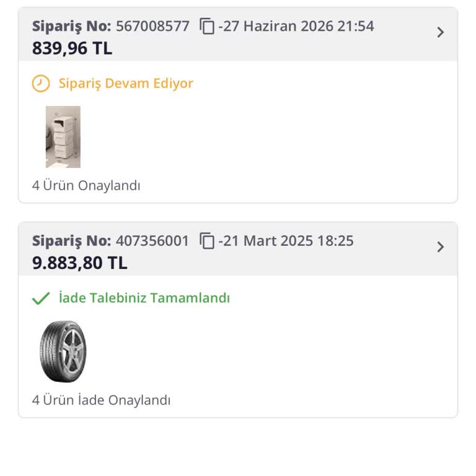Select the 9.883,80 TL order total

pyautogui.click(x=79, y=263)
